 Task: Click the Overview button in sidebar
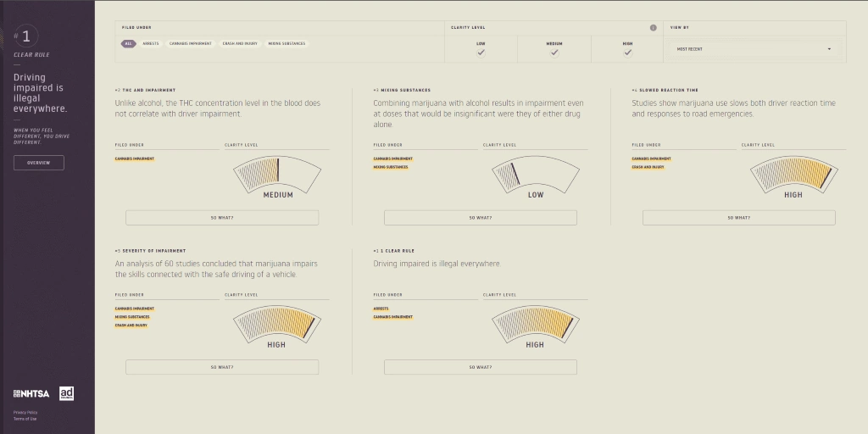(39, 162)
